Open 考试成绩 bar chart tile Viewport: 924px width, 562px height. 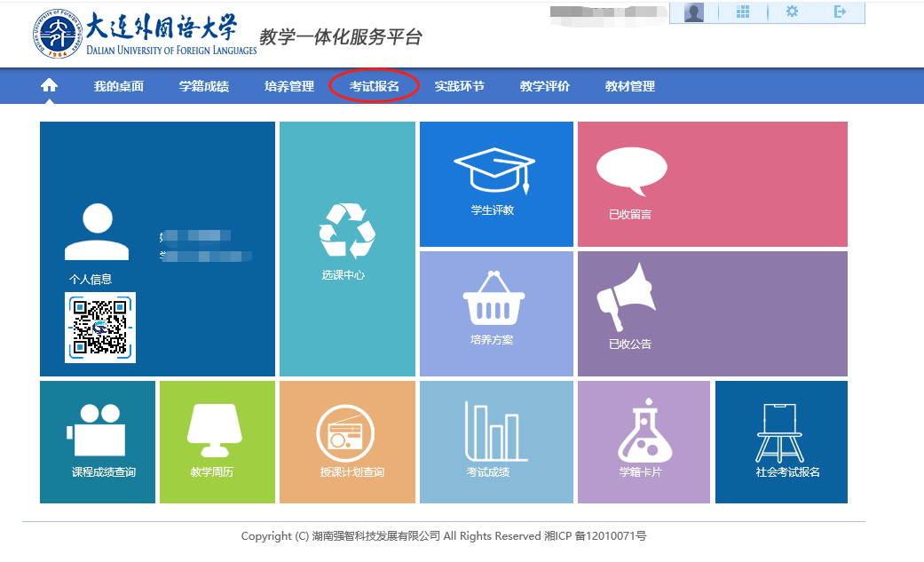click(495, 441)
